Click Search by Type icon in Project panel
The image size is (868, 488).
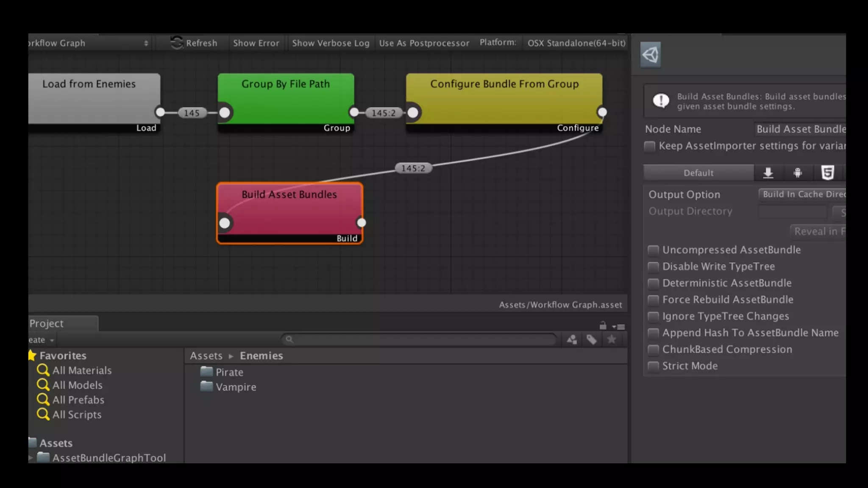tap(572, 339)
